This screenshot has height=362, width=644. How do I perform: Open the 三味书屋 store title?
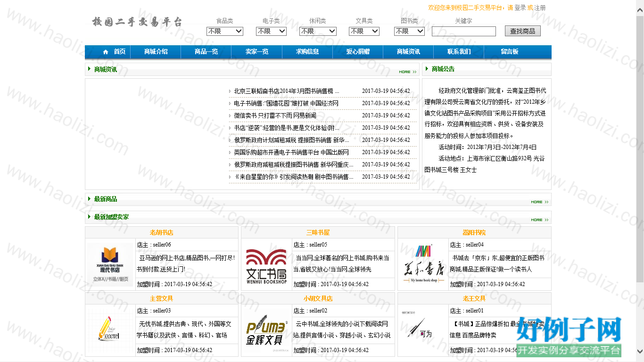[x=318, y=233]
